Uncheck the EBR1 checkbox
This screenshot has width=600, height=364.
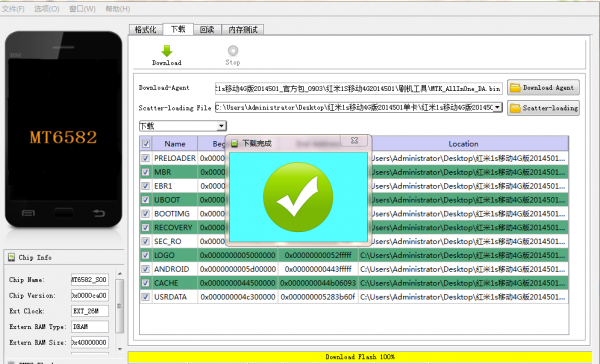pyautogui.click(x=145, y=186)
